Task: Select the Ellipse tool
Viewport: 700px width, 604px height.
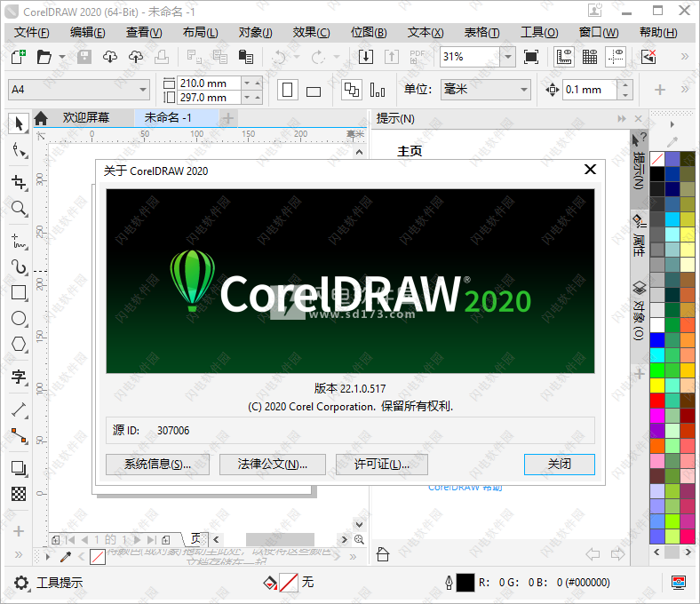Action: tap(19, 319)
